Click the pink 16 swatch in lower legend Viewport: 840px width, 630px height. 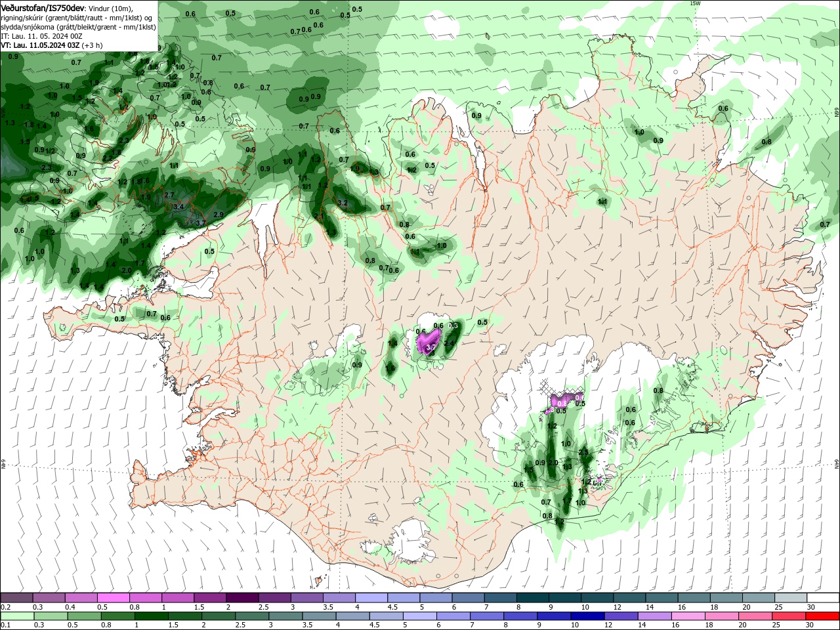click(x=688, y=616)
